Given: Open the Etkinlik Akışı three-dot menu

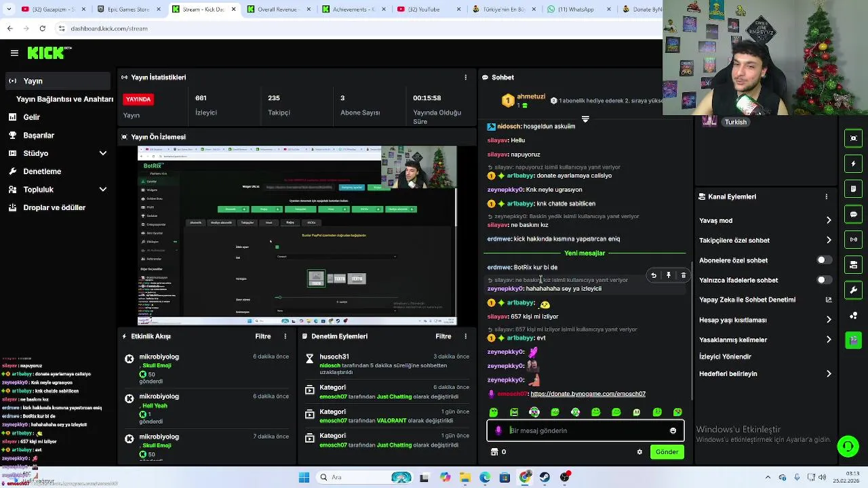Looking at the screenshot, I should [x=285, y=336].
